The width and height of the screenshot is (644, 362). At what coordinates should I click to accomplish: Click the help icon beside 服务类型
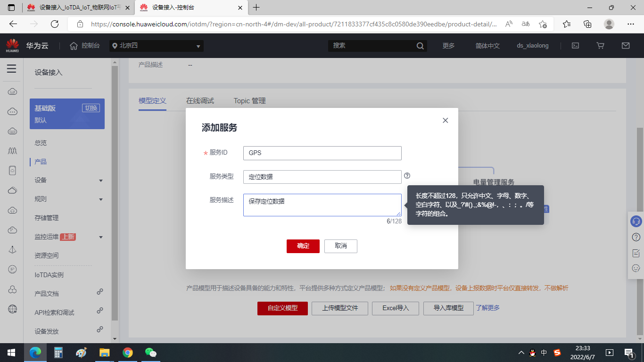[x=407, y=176]
